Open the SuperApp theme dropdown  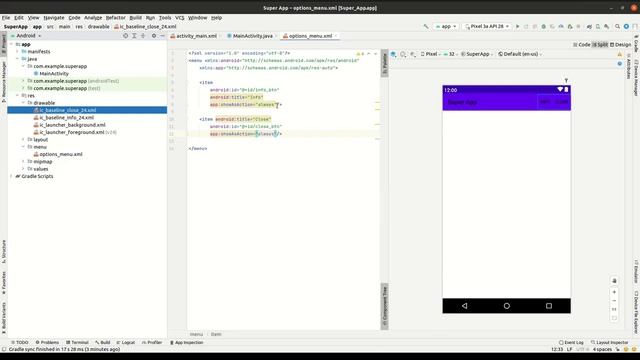pyautogui.click(x=477, y=54)
